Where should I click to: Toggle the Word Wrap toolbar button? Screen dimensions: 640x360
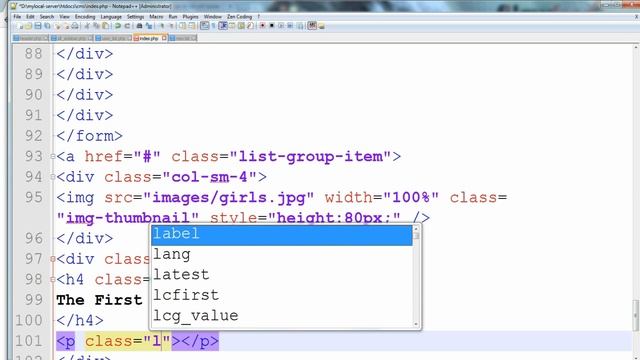(x=204, y=26)
